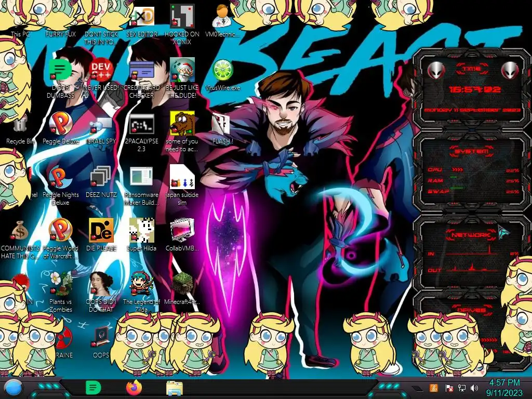Click the NETWORK widget header
This screenshot has height=399, width=532.
coord(471,235)
